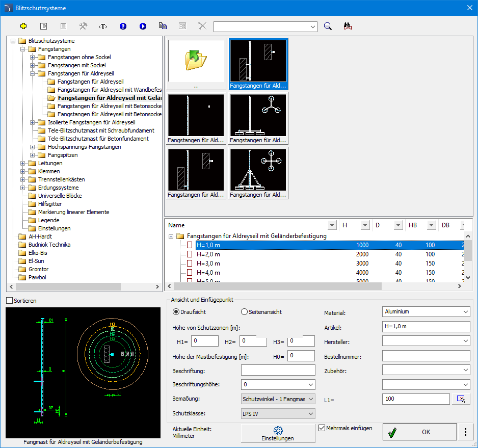The width and height of the screenshot is (478, 448).
Task: Click the copy documents toolbar icon
Action: [163, 26]
